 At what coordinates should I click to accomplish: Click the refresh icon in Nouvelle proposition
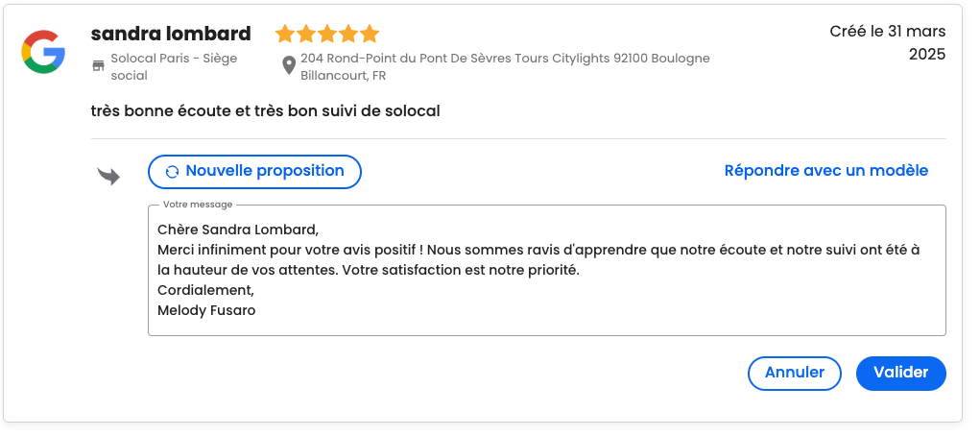[172, 172]
